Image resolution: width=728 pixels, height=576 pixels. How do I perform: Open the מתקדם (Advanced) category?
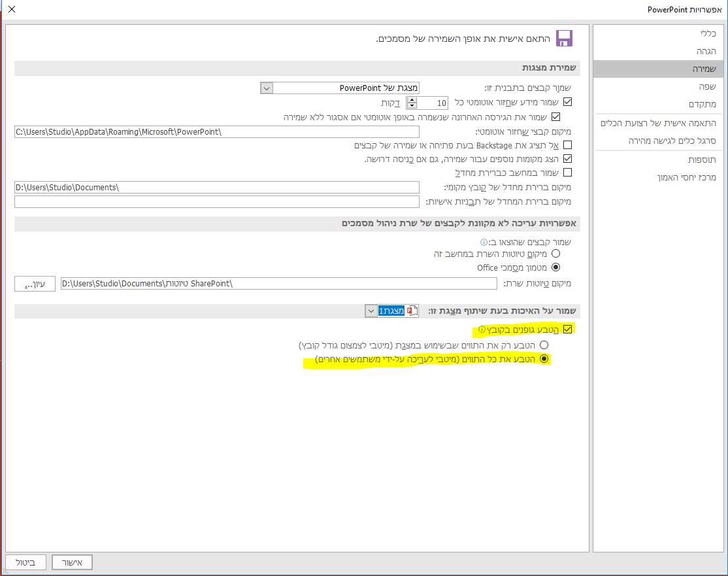[x=658, y=104]
